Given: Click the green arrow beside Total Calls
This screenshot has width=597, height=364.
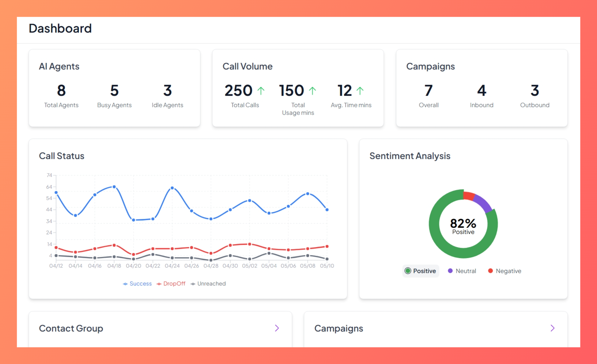Looking at the screenshot, I should 261,91.
